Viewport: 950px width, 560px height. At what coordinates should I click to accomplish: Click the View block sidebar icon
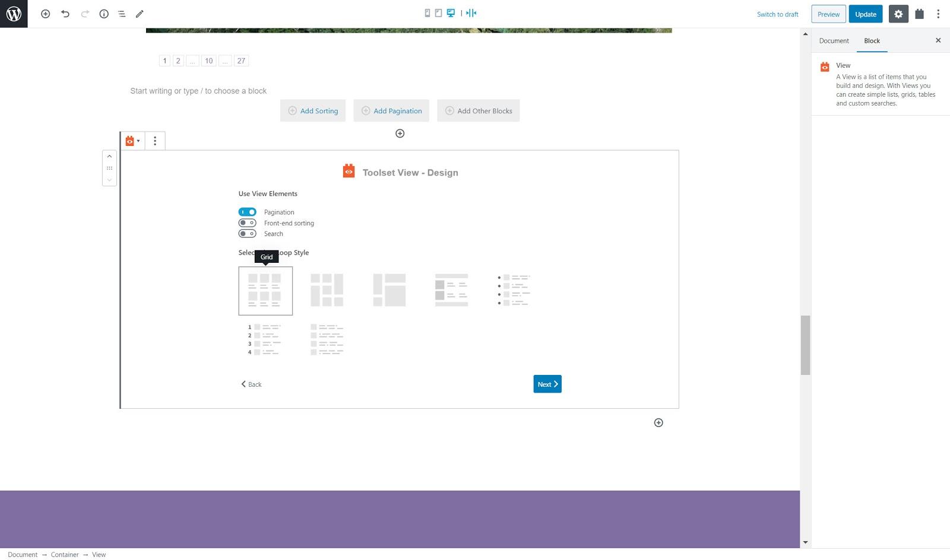point(825,67)
